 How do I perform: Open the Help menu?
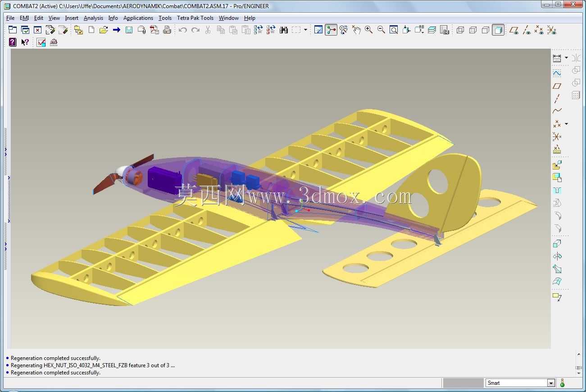pos(250,18)
